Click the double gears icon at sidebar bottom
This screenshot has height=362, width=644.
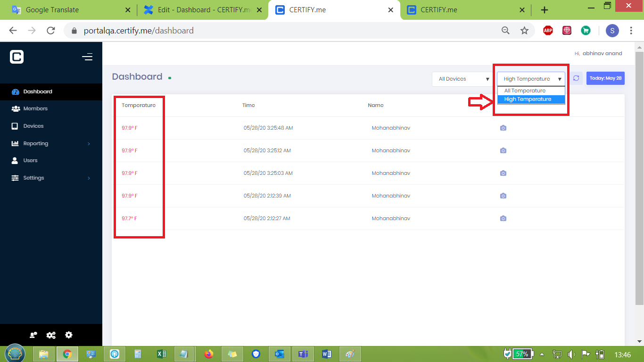tap(51, 335)
